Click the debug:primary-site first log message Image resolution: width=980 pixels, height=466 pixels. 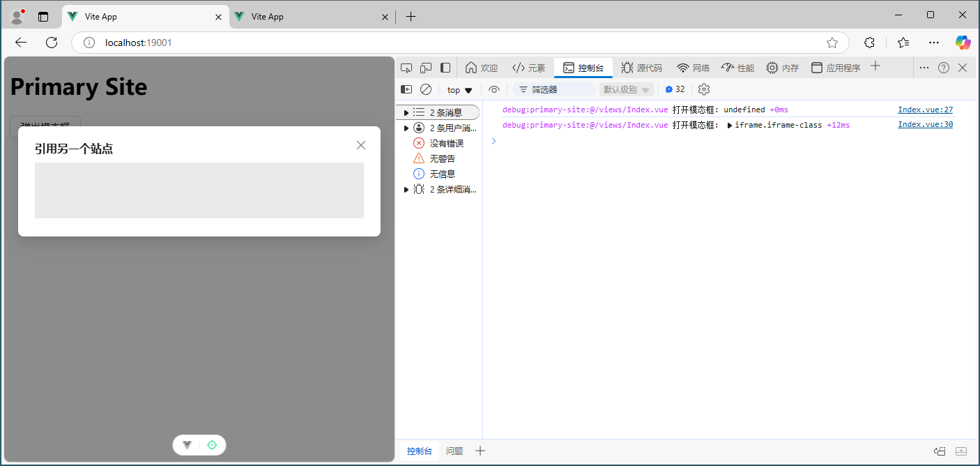tap(645, 110)
